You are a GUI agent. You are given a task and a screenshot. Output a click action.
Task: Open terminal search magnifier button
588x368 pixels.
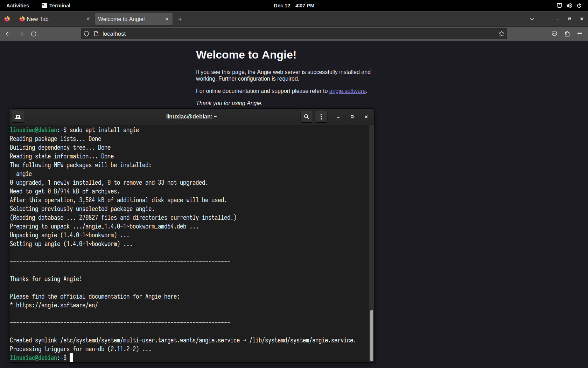coord(307,117)
